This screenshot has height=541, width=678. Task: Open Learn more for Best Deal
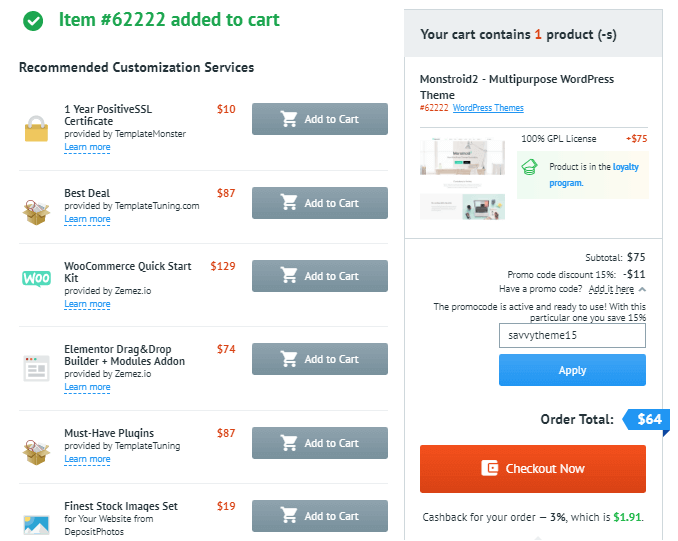[87, 219]
